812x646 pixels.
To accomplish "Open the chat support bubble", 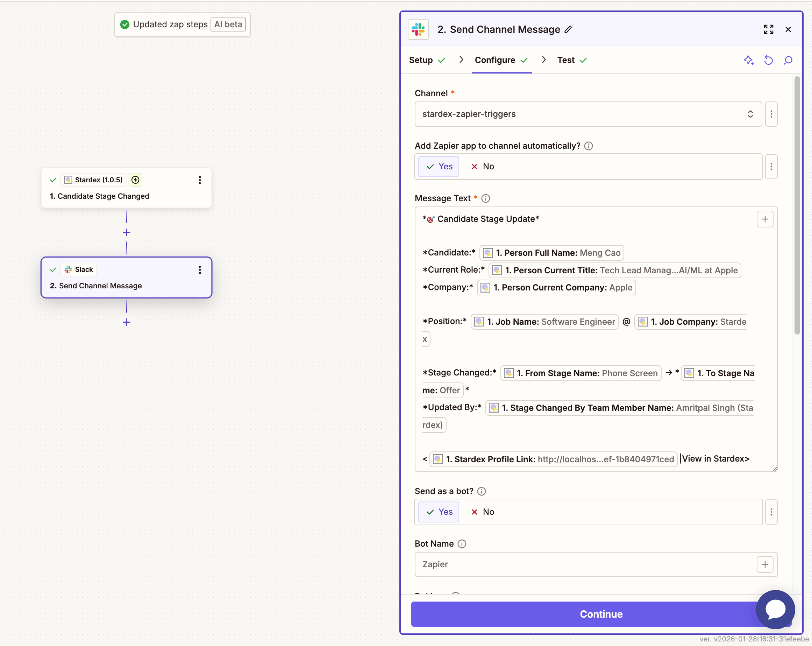I will pos(775,609).
